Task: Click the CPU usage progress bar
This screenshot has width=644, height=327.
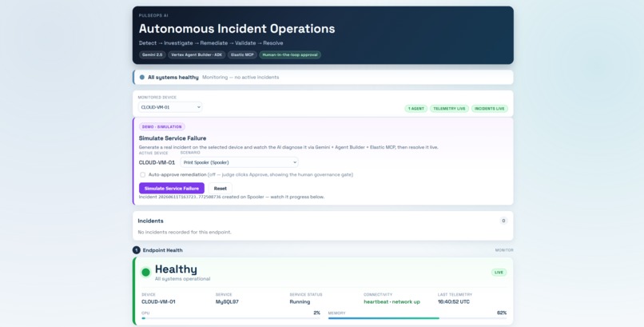Action: [231, 318]
